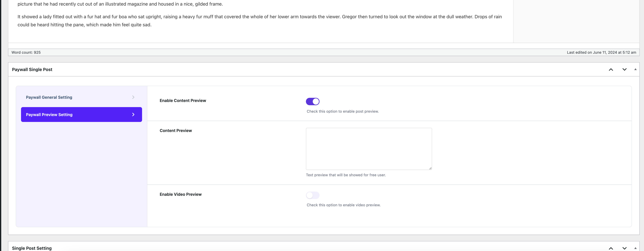Move Paywall Single Post panel down
This screenshot has width=644, height=251.
[624, 70]
